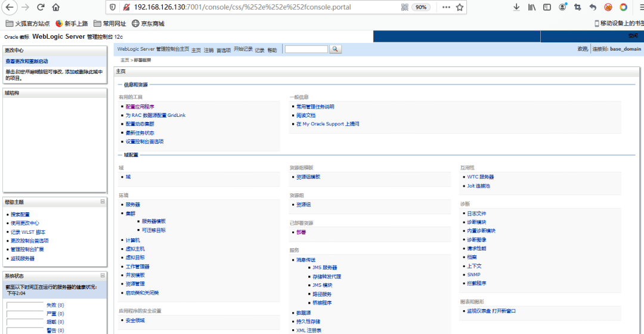Collapse the 帮助主题 panel
Viewport: 644px width, 334px height.
click(x=103, y=202)
